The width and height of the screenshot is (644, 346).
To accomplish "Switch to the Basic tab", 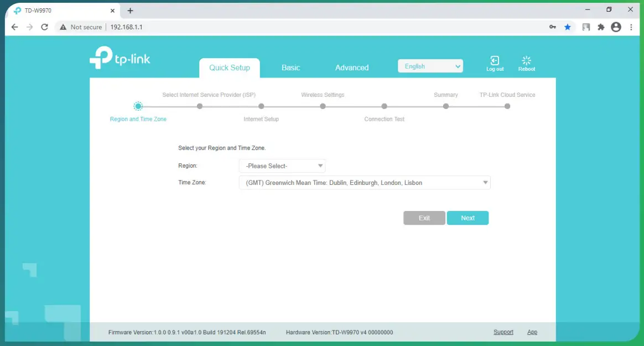I will tap(290, 67).
